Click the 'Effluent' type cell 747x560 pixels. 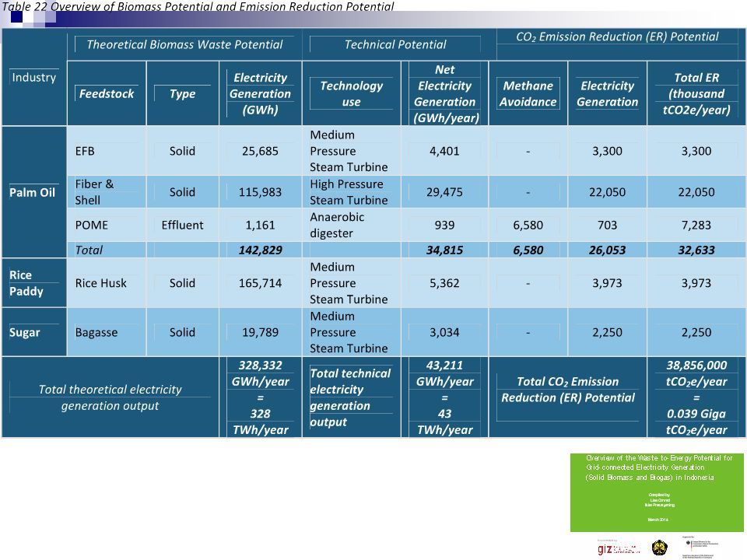182,225
